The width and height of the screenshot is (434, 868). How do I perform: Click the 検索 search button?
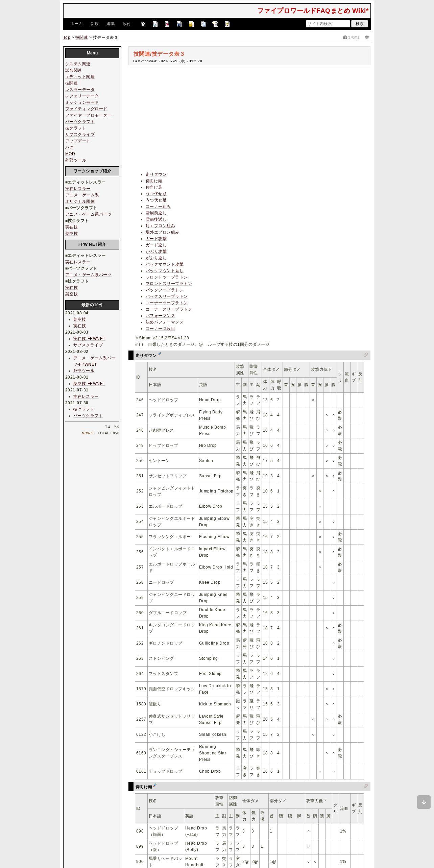360,24
